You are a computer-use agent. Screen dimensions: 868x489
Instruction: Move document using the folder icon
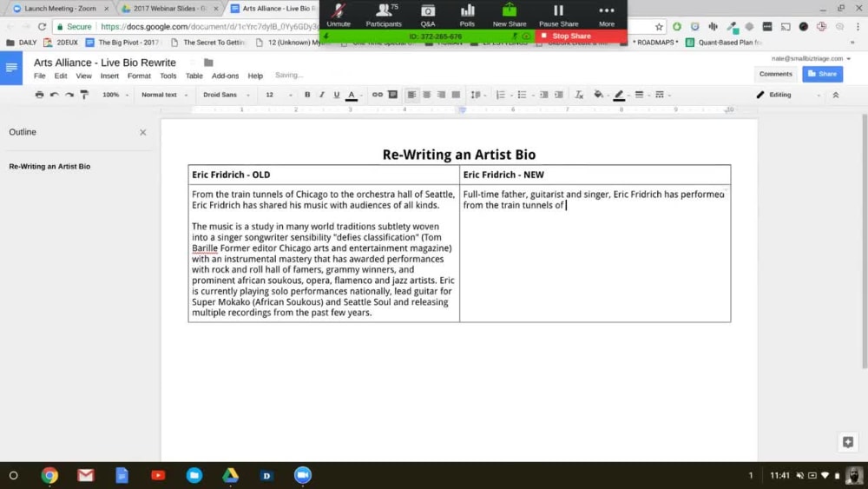pyautogui.click(x=208, y=63)
